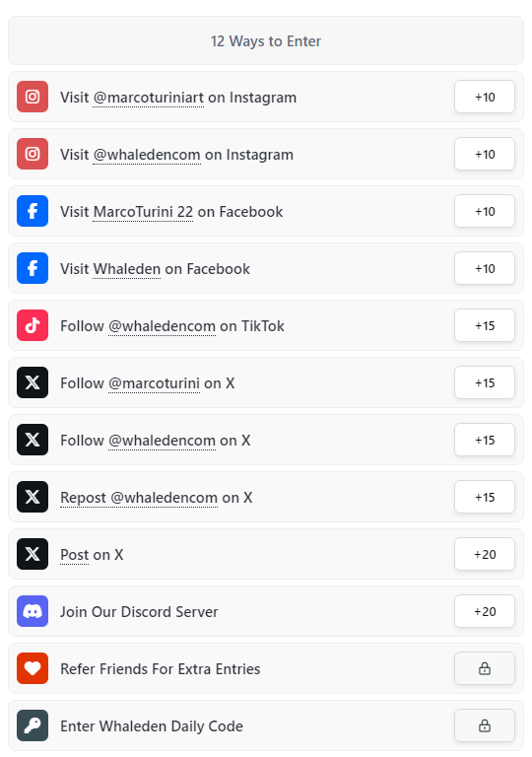The width and height of the screenshot is (532, 757).
Task: Open the Whaleden Facebook link
Action: click(x=126, y=269)
